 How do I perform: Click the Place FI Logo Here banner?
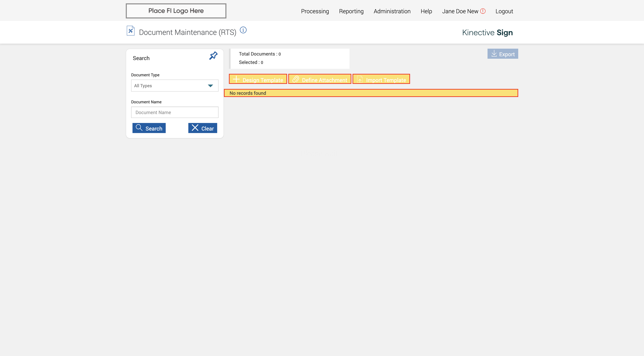[x=176, y=11]
